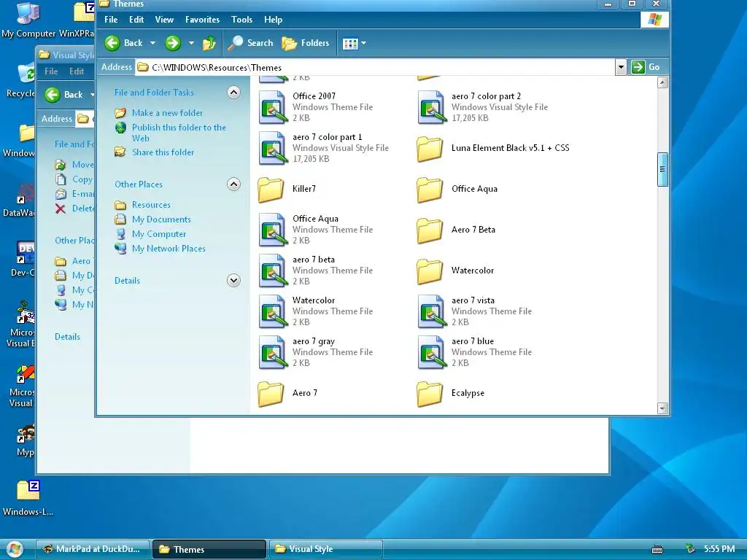
Task: Go back using the Themes window Back button
Action: [123, 43]
